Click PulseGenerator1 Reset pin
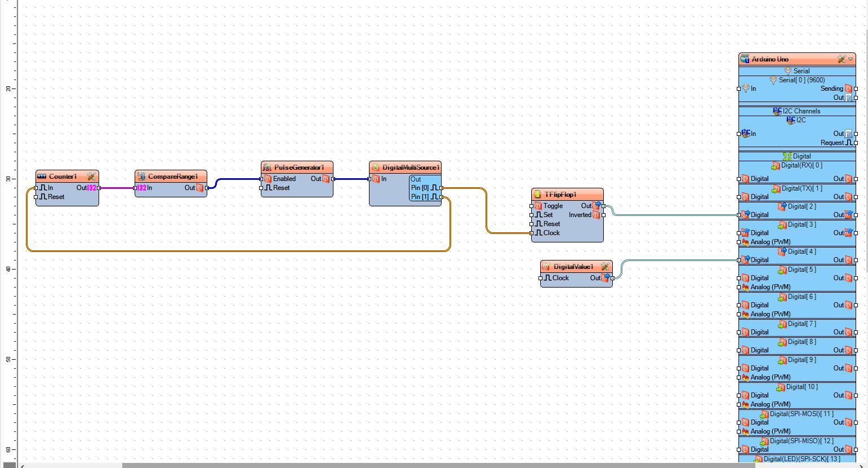Screen dimensions: 868x468 point(261,188)
